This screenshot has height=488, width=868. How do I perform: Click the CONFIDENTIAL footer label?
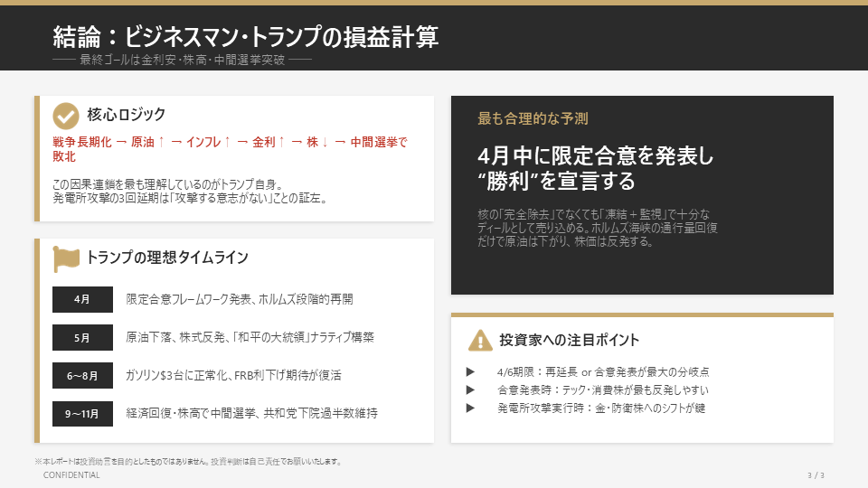pyautogui.click(x=71, y=475)
